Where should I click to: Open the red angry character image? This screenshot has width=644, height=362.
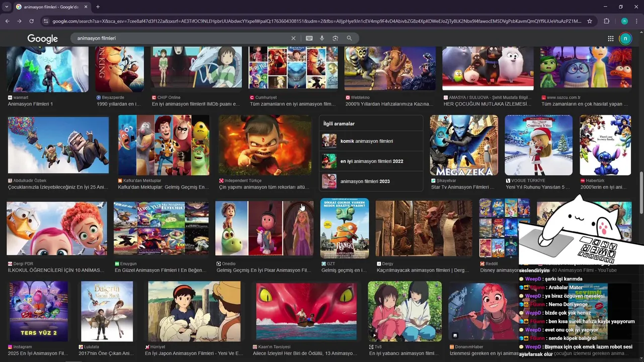click(265, 145)
